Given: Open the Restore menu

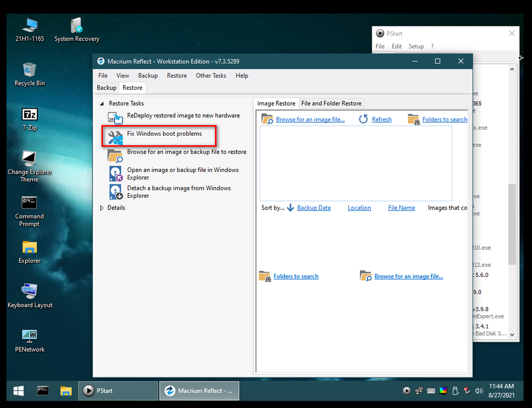Looking at the screenshot, I should [177, 75].
